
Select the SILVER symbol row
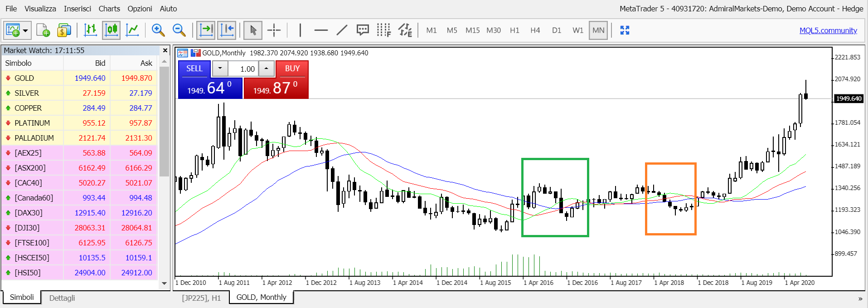tap(79, 93)
